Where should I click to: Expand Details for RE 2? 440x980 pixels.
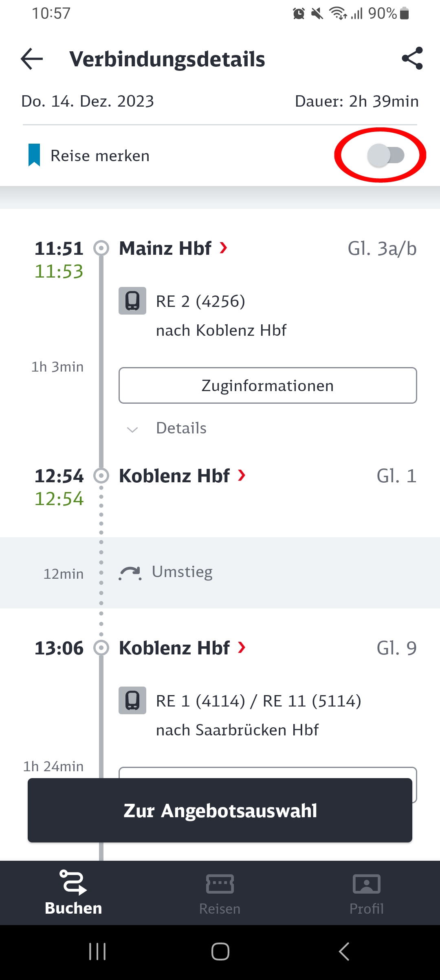click(x=167, y=428)
